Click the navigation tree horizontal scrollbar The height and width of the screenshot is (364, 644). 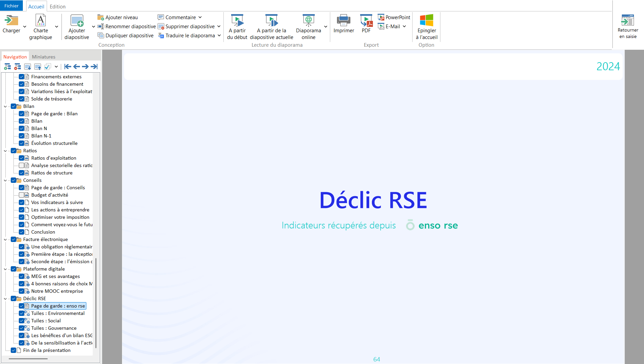pos(28,359)
